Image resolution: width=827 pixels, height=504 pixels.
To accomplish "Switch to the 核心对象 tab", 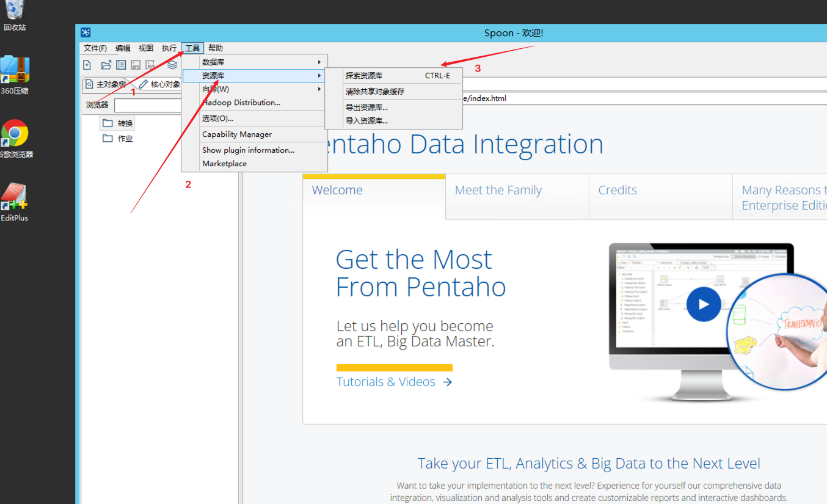I will (159, 84).
